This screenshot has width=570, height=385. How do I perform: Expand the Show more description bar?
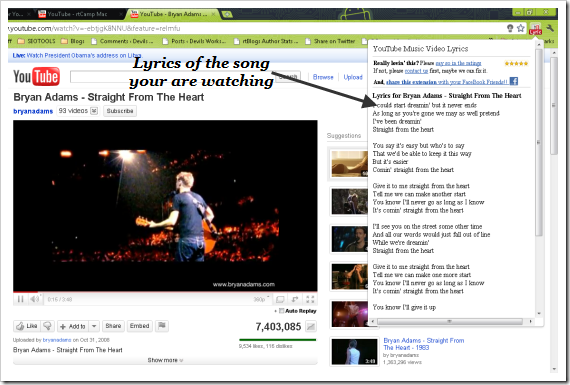(x=165, y=360)
